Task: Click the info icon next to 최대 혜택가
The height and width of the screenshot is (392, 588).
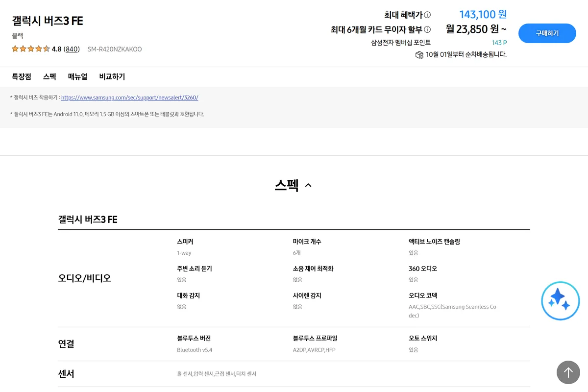Action: [x=427, y=15]
